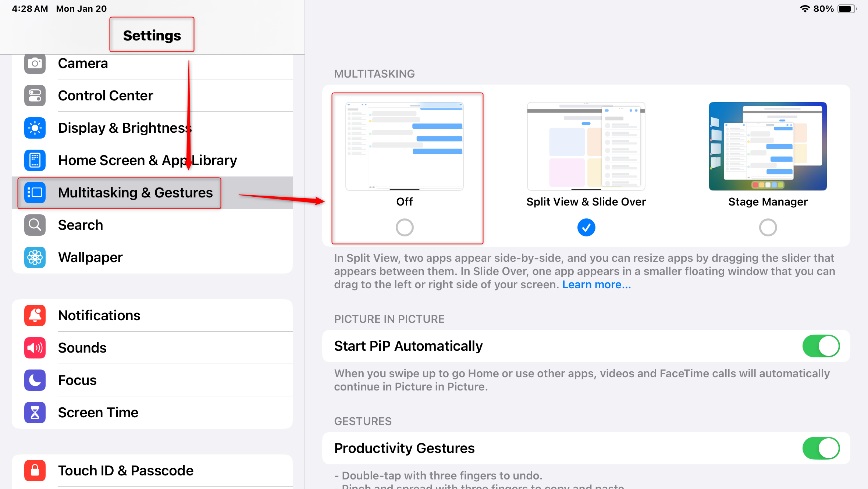This screenshot has height=489, width=868.
Task: Select the Stage Manager preview image
Action: [768, 146]
